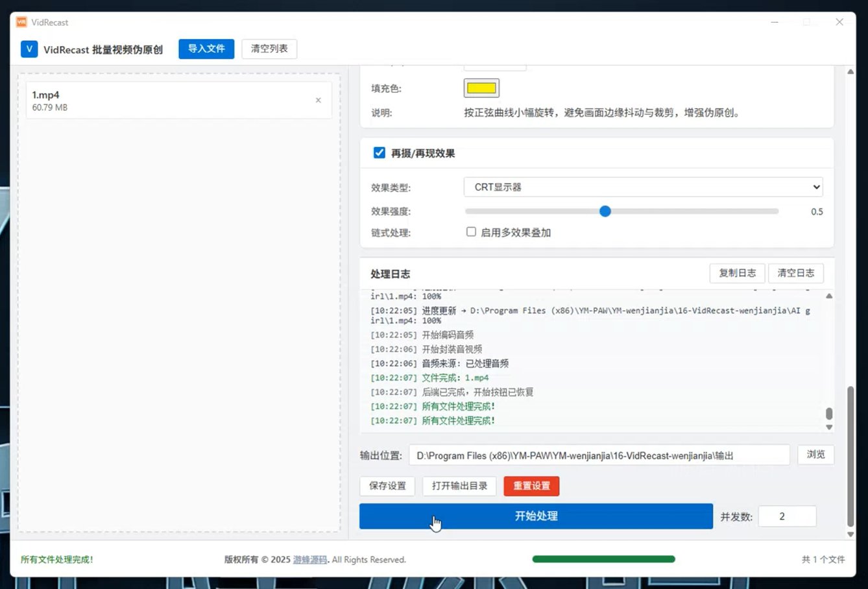Click the 共 1 个文件 status text
Viewport: 868px width, 589px height.
(823, 559)
